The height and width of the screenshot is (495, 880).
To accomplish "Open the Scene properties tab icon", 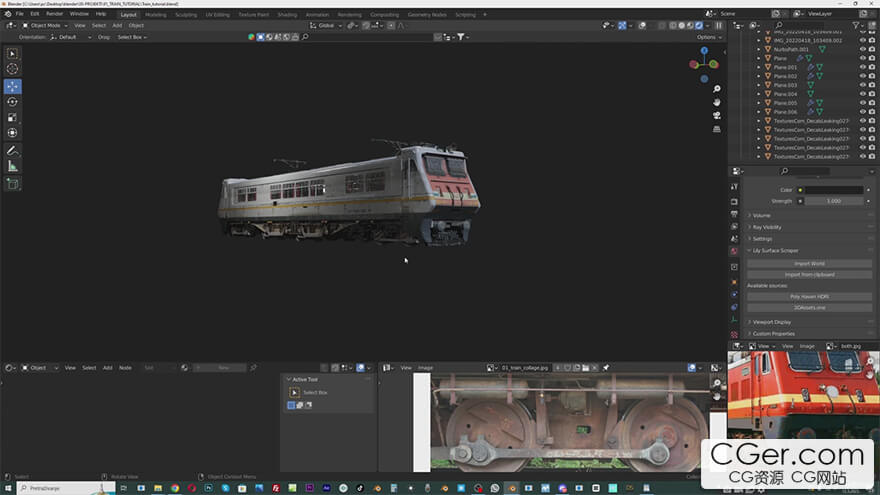I will 734,239.
